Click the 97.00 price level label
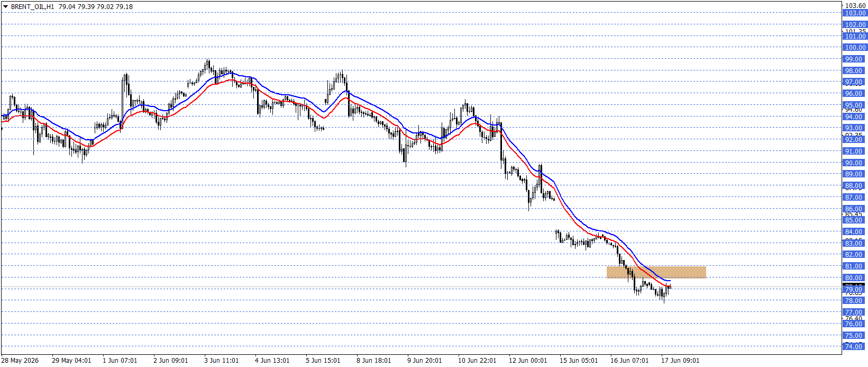 point(855,82)
